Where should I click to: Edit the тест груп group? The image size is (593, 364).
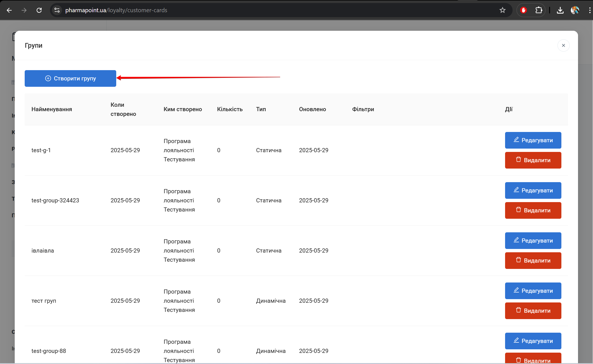tap(533, 291)
